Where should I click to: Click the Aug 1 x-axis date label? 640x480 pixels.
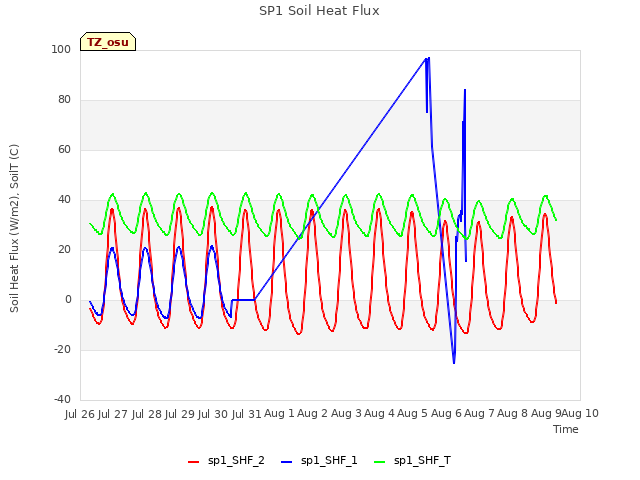pyautogui.click(x=279, y=414)
